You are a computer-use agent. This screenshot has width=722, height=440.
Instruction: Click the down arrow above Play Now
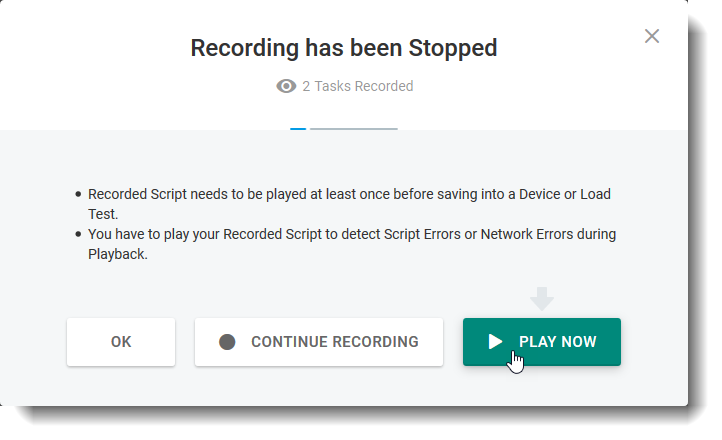coord(542,298)
